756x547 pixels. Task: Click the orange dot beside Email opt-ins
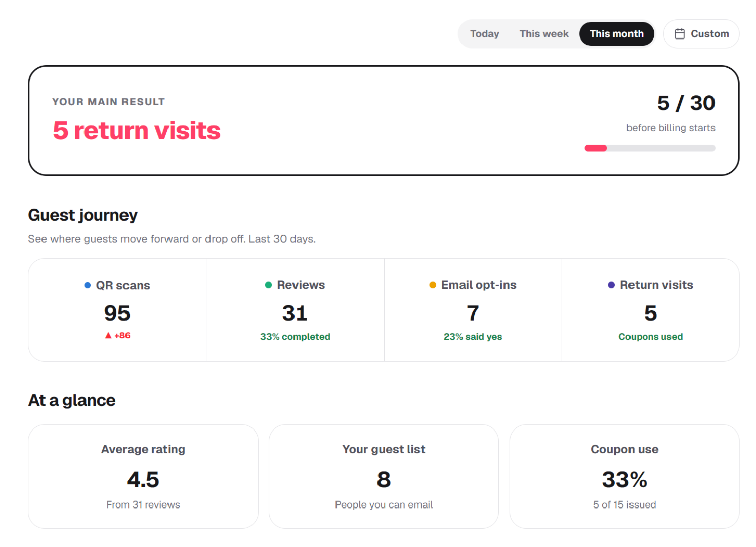pyautogui.click(x=433, y=285)
